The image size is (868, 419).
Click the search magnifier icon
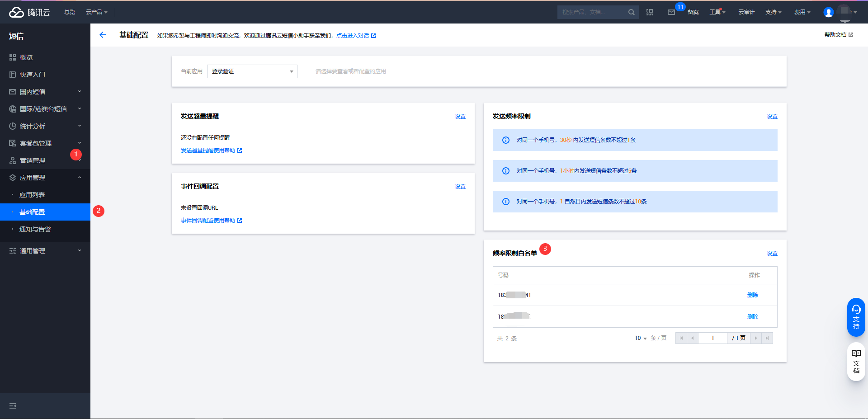631,12
